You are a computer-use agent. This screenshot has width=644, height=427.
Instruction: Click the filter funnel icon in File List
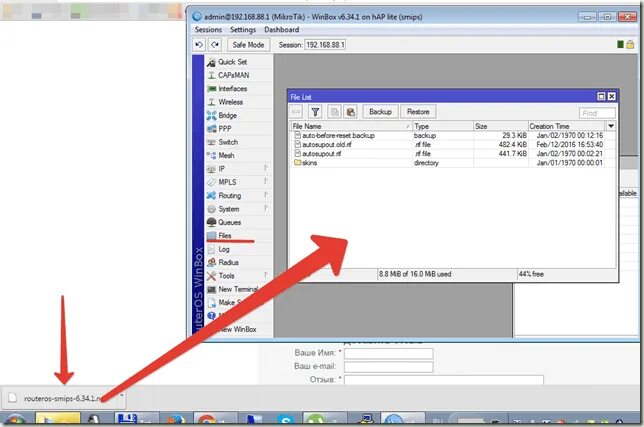click(315, 112)
